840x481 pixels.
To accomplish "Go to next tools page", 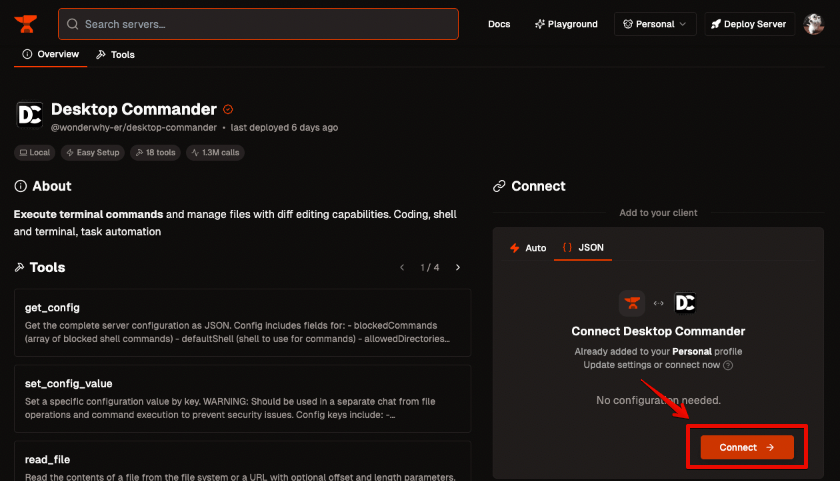I will point(458,267).
